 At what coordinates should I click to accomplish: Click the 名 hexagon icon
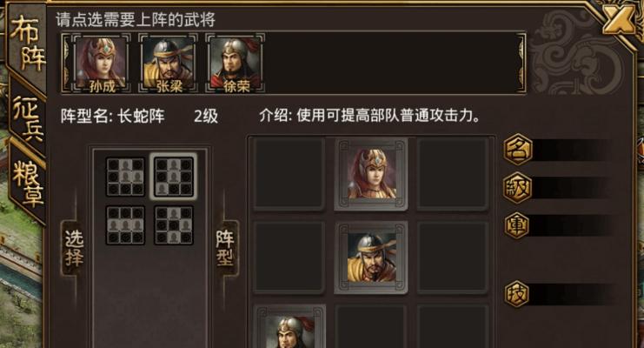pos(518,150)
